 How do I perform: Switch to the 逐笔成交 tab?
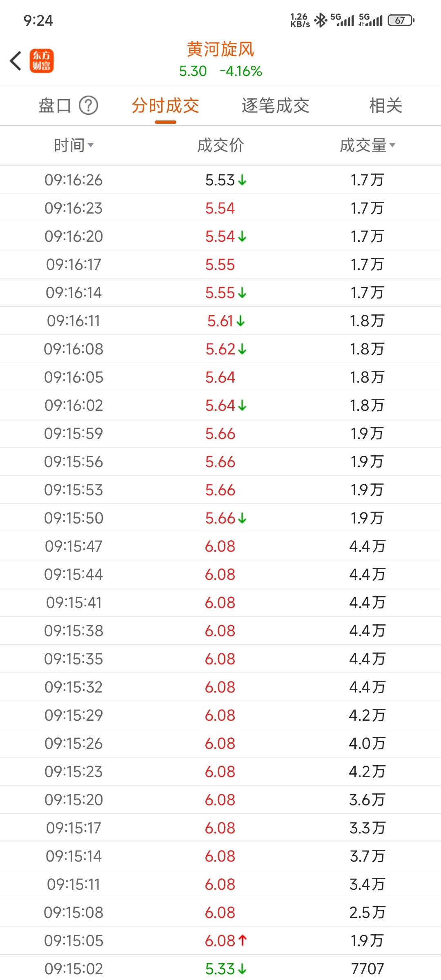(x=275, y=105)
